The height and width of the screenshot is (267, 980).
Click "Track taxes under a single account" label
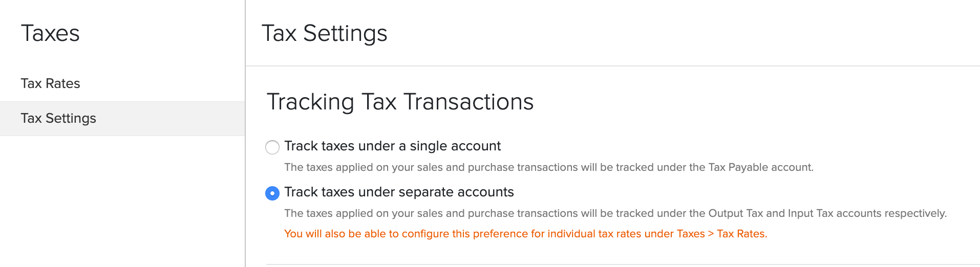392,146
